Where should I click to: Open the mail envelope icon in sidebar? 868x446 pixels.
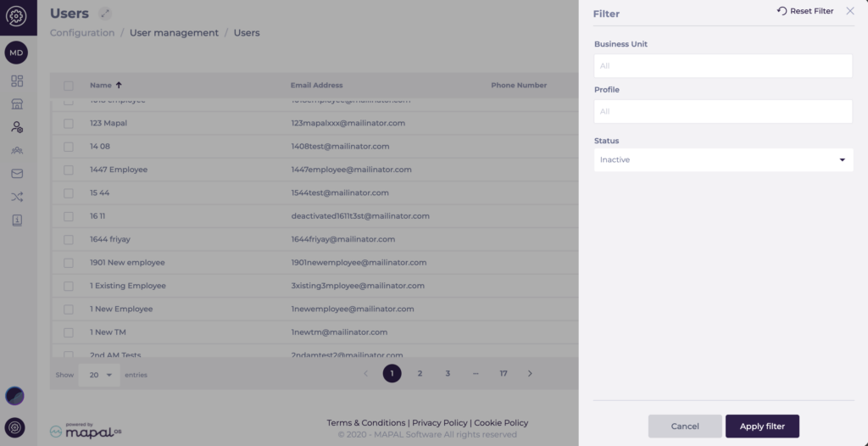point(17,174)
